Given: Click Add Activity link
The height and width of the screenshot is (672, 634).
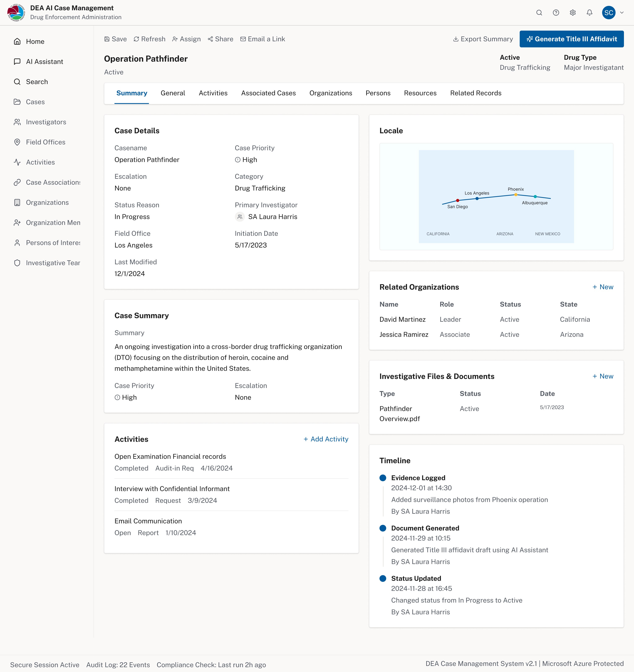Looking at the screenshot, I should (x=326, y=439).
